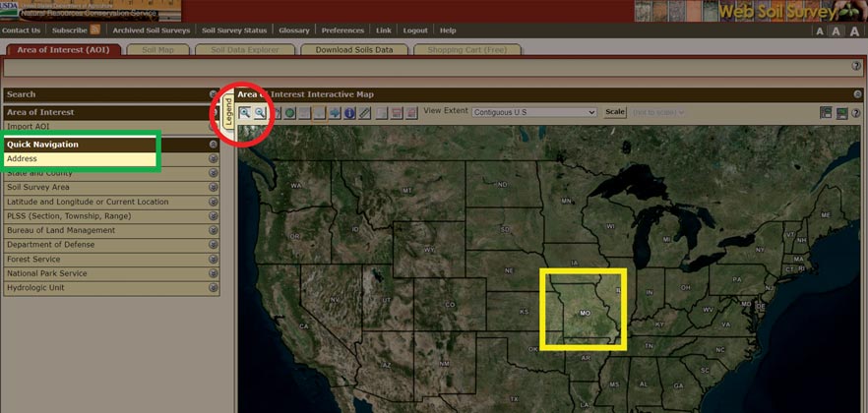
Task: Select the Zoom In magnifier tool
Action: point(245,113)
